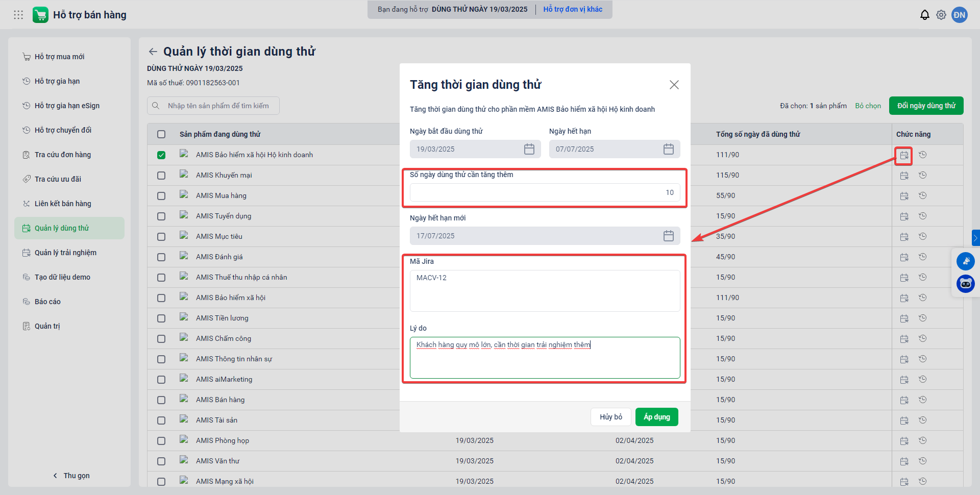This screenshot has height=495, width=980.
Task: Check the AMIS Tài sản checkbox
Action: (x=161, y=420)
